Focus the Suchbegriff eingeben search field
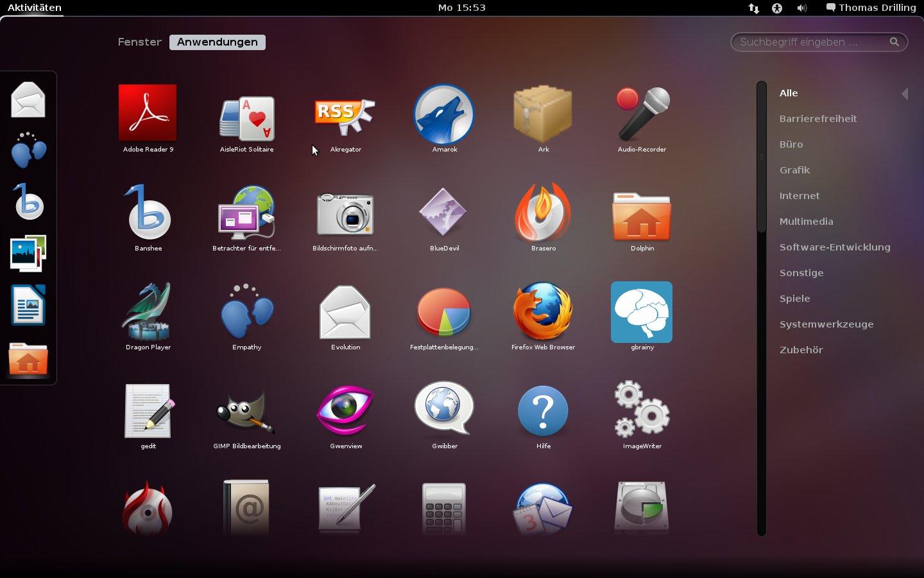This screenshot has height=578, width=924. pos(819,42)
